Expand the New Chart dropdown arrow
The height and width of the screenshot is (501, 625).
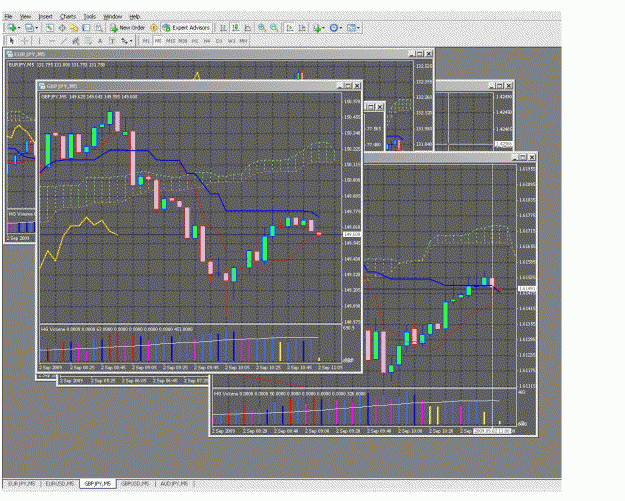click(x=19, y=28)
